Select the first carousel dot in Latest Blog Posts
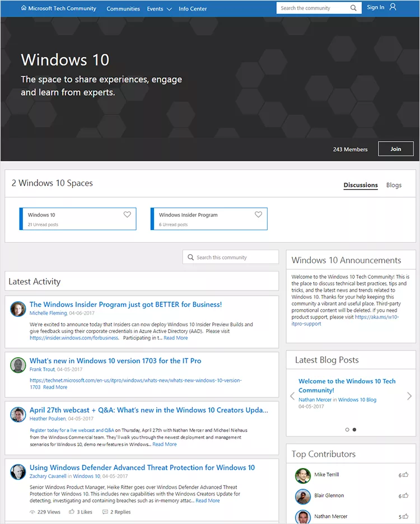This screenshot has width=420, height=524. pos(347,430)
